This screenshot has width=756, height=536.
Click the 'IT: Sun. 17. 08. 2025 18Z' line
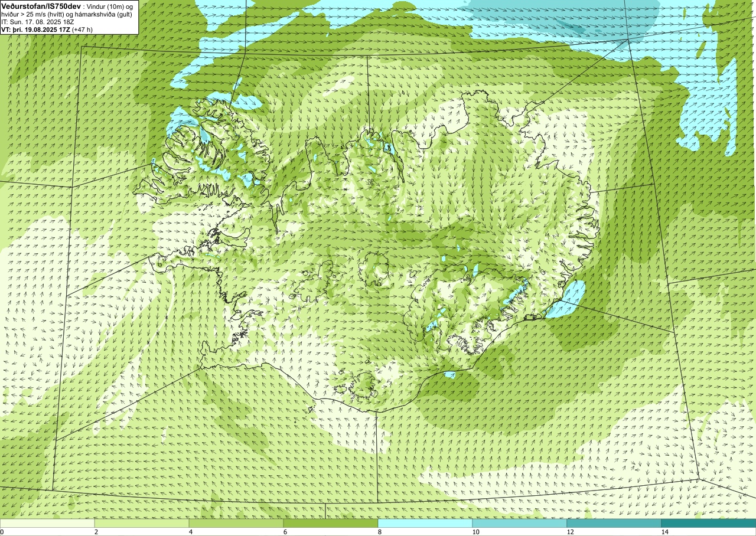38,22
